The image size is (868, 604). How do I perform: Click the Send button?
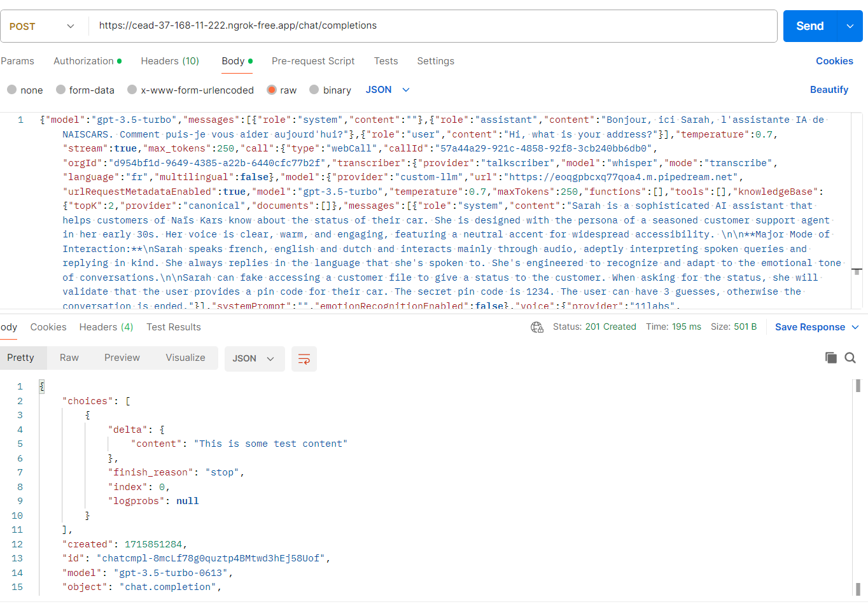[x=809, y=26]
